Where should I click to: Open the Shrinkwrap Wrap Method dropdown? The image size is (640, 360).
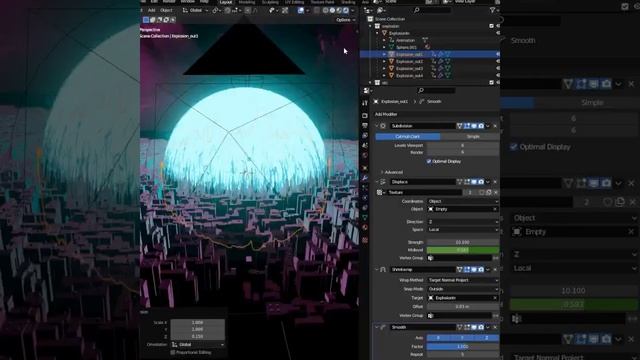coord(463,280)
